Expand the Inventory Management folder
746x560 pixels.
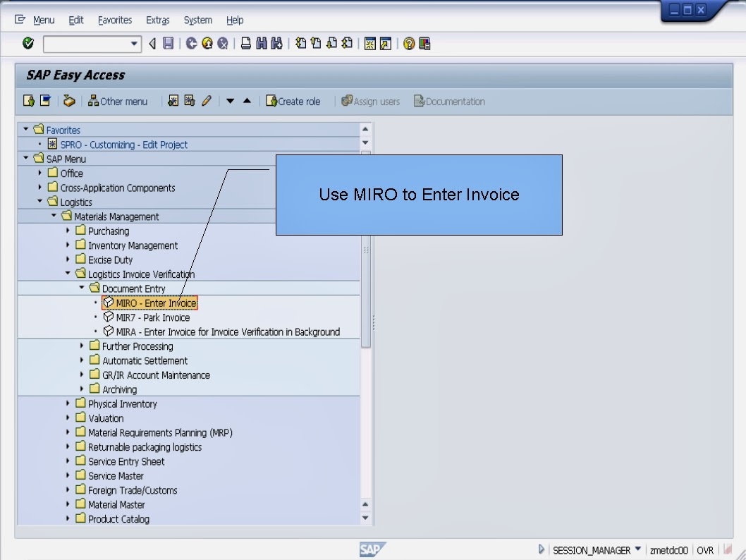[68, 245]
